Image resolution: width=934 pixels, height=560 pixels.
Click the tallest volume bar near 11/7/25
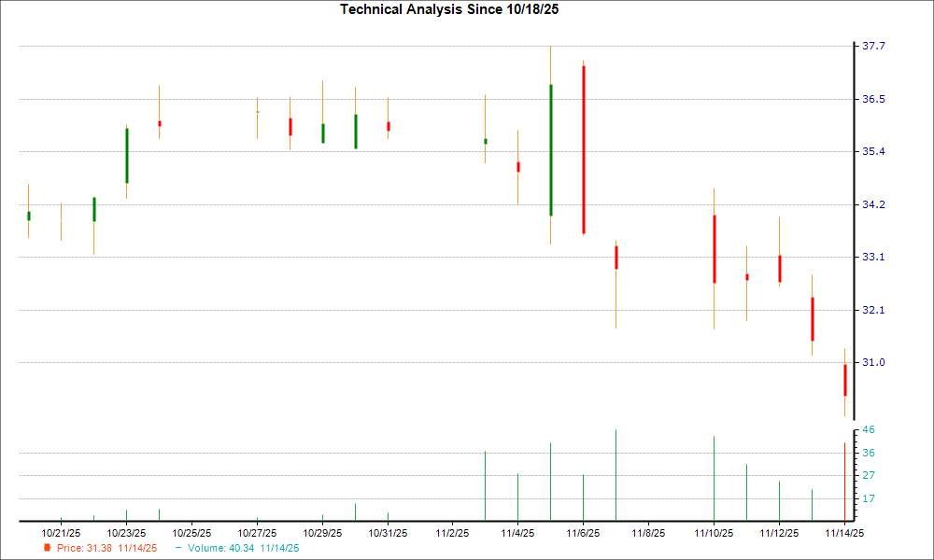pos(616,471)
